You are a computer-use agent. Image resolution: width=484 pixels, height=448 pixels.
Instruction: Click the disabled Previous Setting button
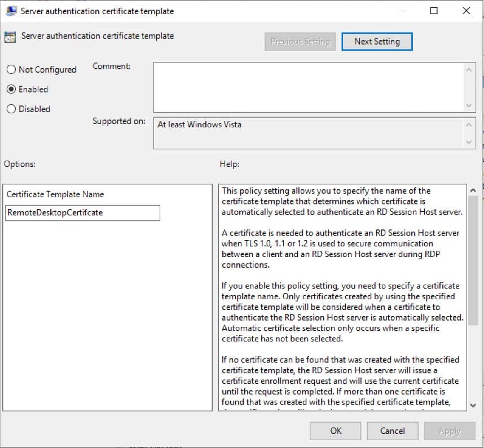pos(300,42)
